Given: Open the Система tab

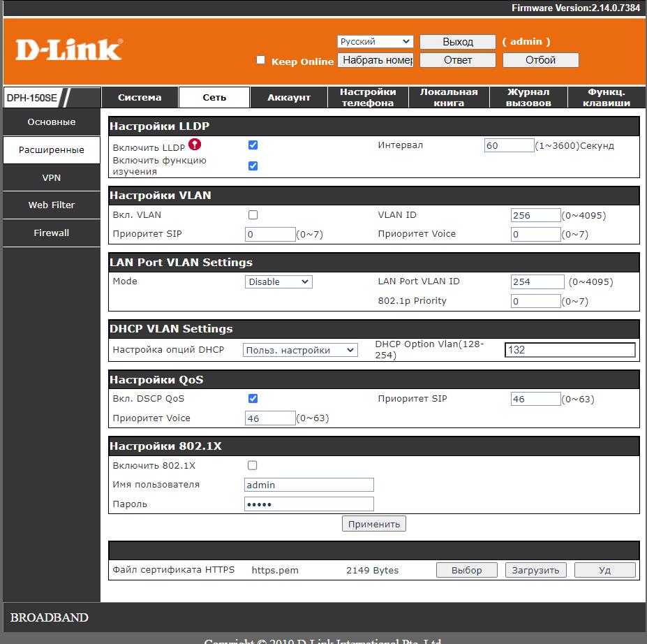Looking at the screenshot, I should tap(140, 97).
